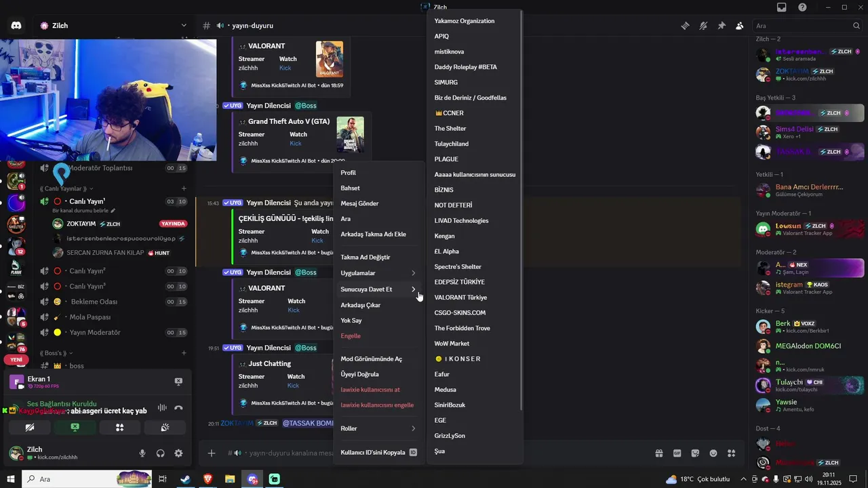Open the Inbox icon in the title bar
Screen dimensions: 868x488
(782, 7)
